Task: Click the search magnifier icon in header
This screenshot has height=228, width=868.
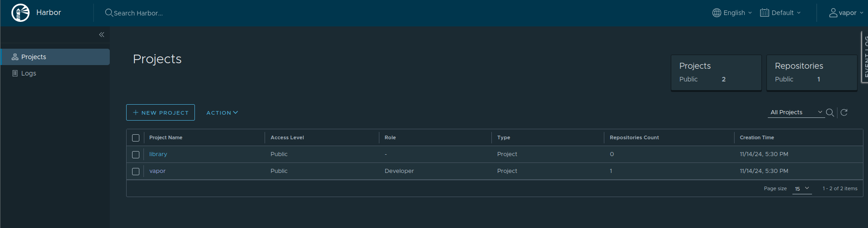Action: [x=109, y=13]
